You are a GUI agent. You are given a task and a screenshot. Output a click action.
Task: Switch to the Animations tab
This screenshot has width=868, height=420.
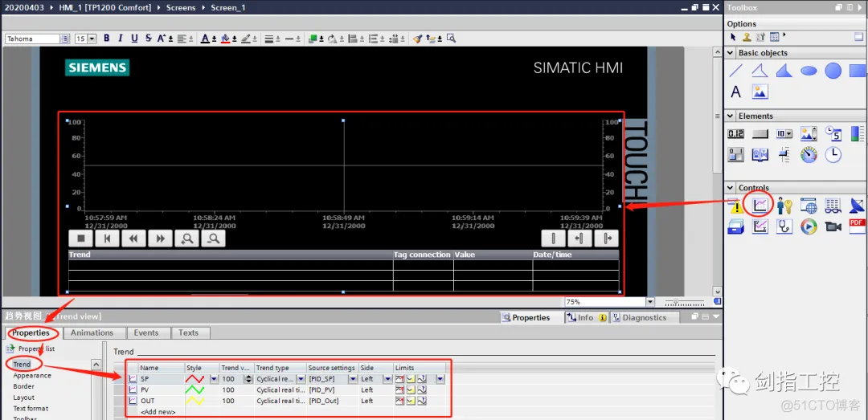click(x=92, y=332)
